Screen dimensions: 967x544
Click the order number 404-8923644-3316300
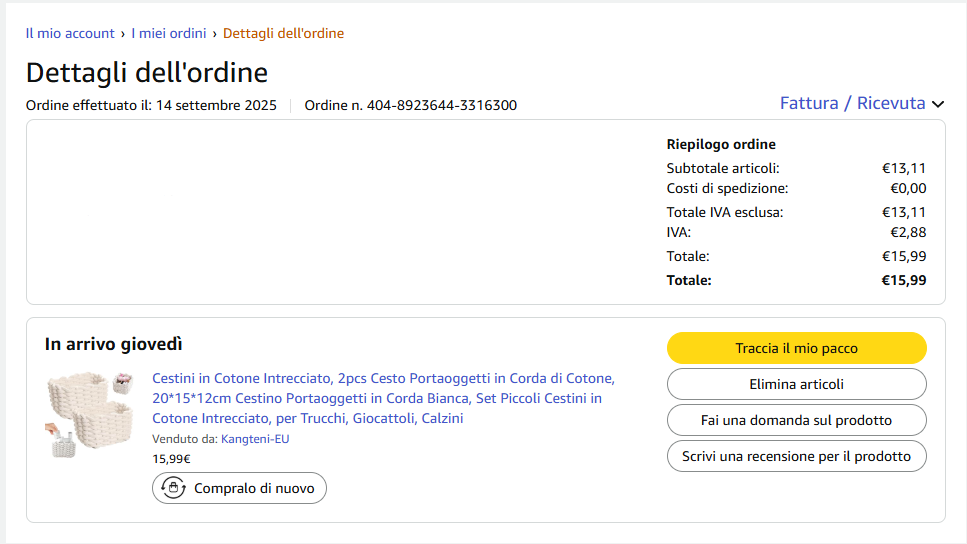[441, 105]
